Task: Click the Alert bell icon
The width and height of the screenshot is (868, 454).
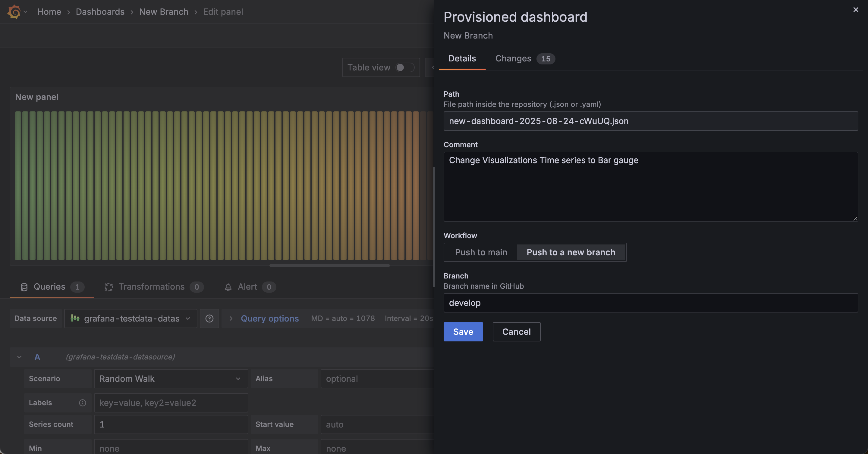Action: pos(228,288)
